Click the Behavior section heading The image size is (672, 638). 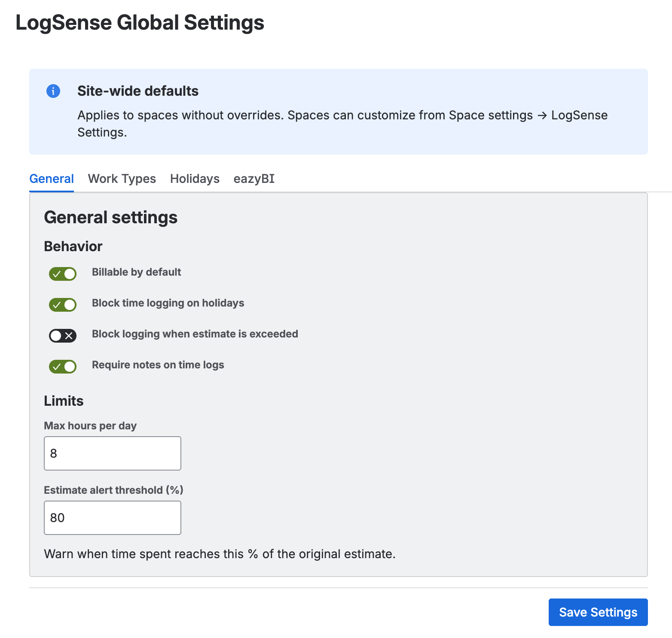pos(73,246)
